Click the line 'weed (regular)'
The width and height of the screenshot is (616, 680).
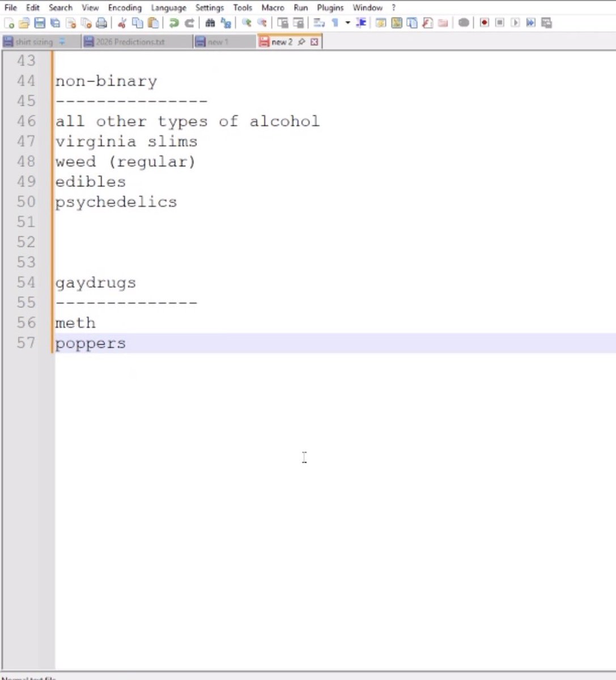[x=125, y=161]
